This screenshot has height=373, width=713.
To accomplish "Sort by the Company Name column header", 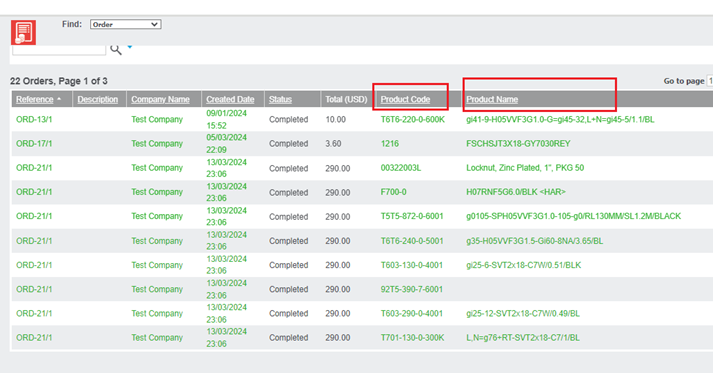I will tap(160, 99).
